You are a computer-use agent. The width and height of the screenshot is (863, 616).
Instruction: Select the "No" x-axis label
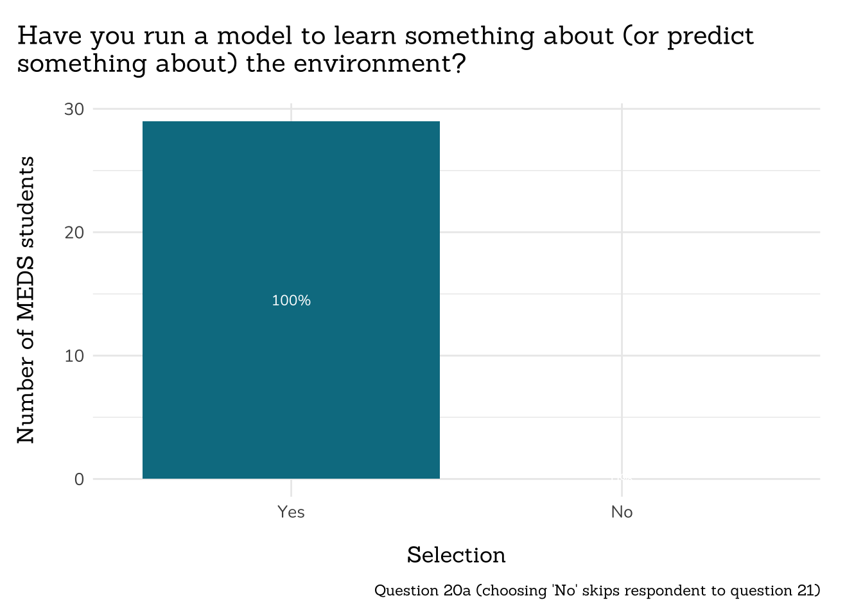point(622,512)
